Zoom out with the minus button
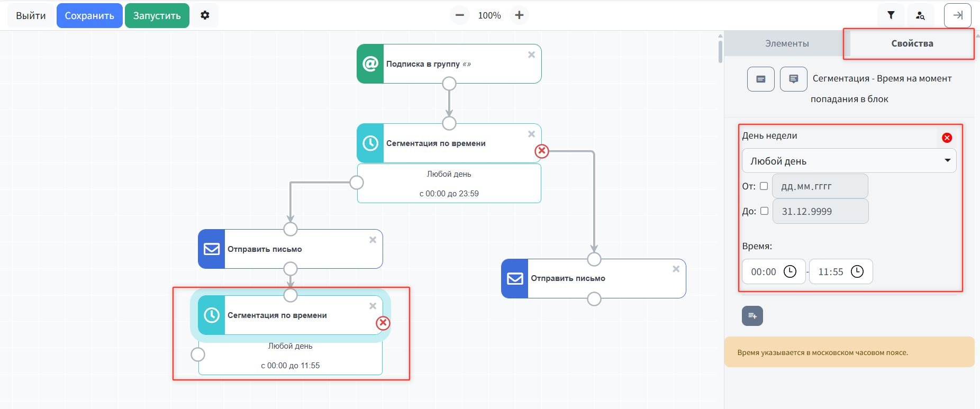Viewport: 980px width, 409px height. pos(459,15)
